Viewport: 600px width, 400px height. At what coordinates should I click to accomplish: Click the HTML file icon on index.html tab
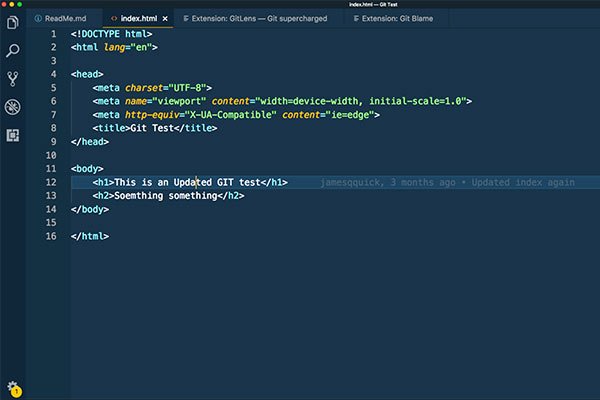(114, 18)
